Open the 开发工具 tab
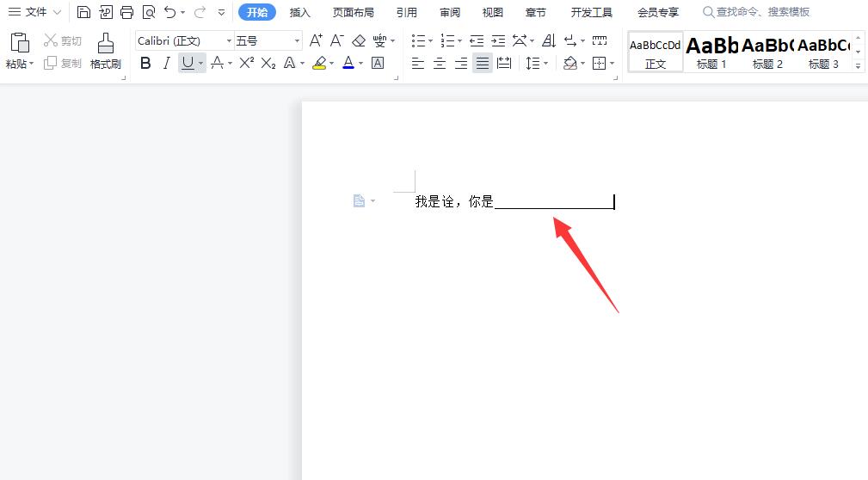The image size is (868, 480). coord(592,12)
